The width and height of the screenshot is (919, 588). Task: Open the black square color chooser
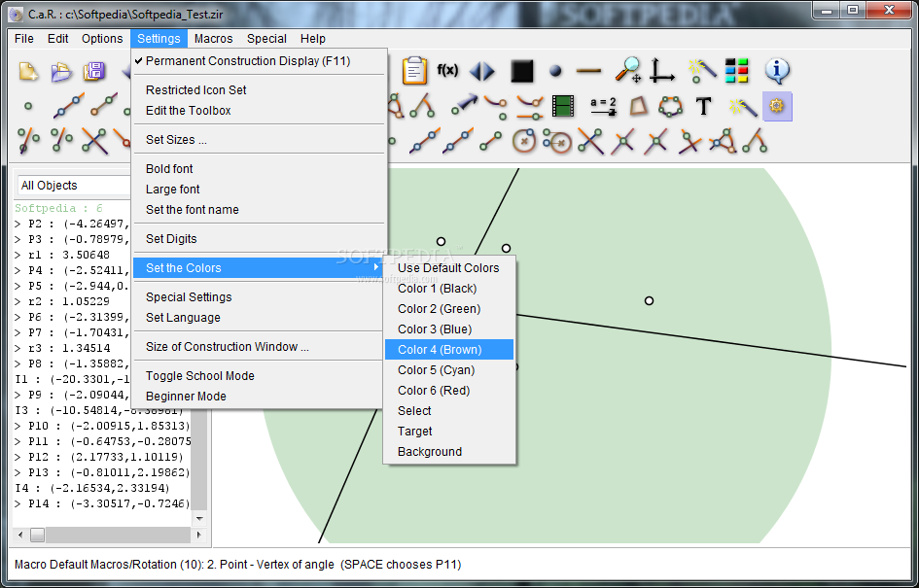point(521,72)
